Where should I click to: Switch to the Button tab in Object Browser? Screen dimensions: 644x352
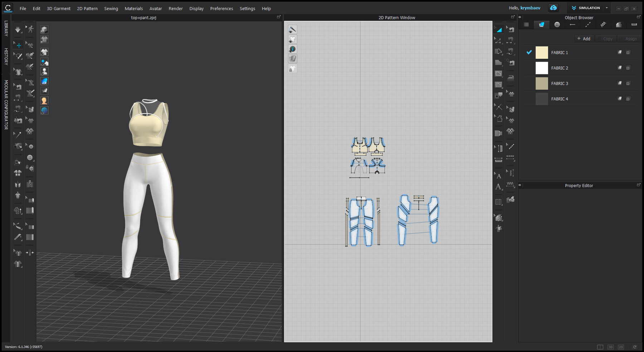pyautogui.click(x=557, y=25)
